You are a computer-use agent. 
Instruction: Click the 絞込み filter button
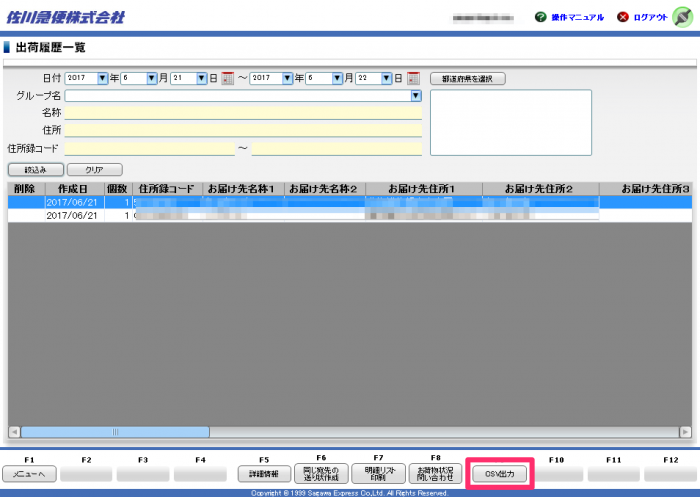pyautogui.click(x=36, y=170)
